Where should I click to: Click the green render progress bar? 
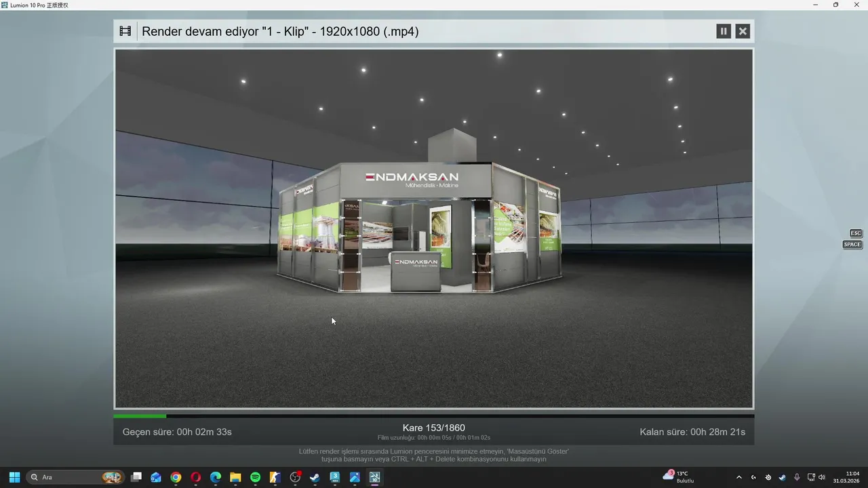pyautogui.click(x=140, y=416)
